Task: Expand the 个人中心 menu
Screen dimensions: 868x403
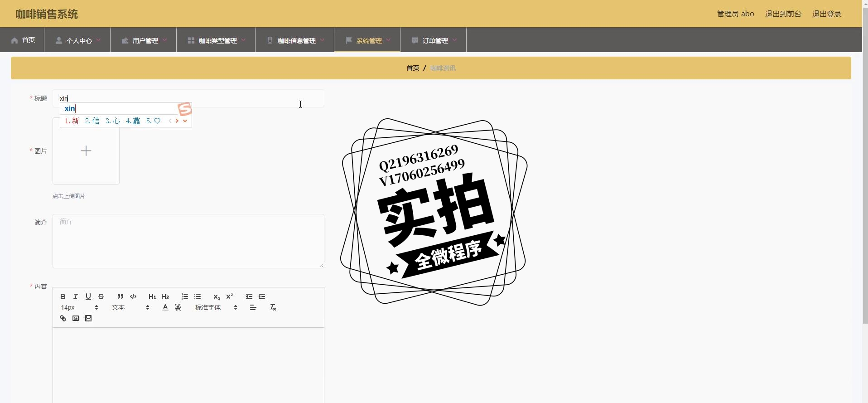Action: pyautogui.click(x=77, y=40)
